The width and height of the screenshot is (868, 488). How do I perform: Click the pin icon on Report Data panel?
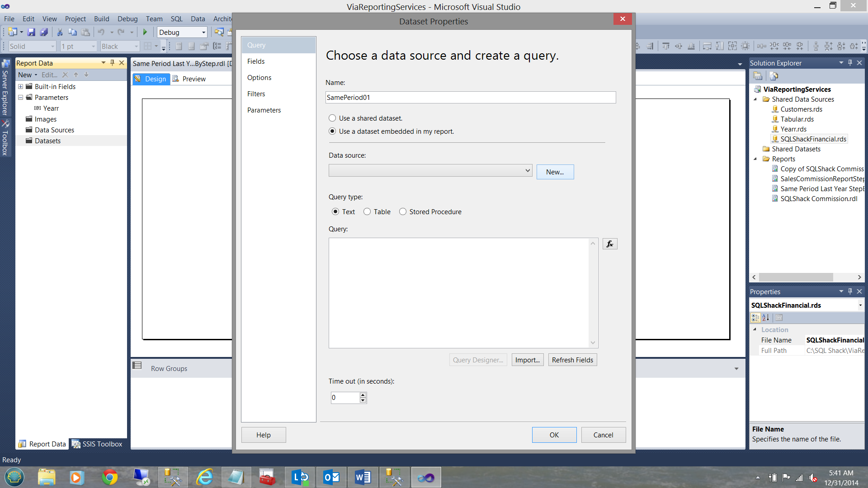[112, 63]
